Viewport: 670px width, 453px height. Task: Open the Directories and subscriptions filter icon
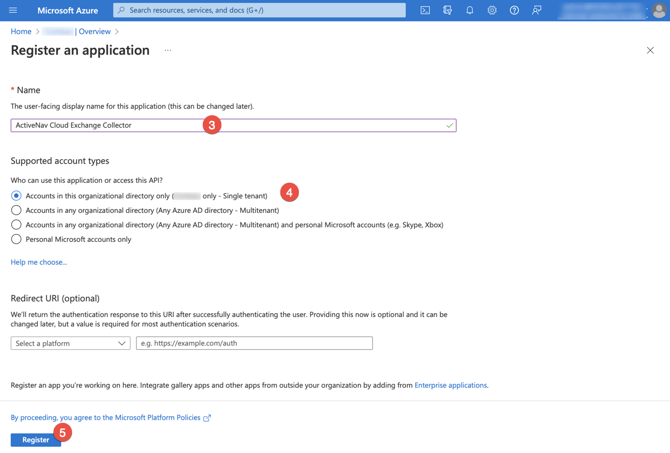coord(447,10)
